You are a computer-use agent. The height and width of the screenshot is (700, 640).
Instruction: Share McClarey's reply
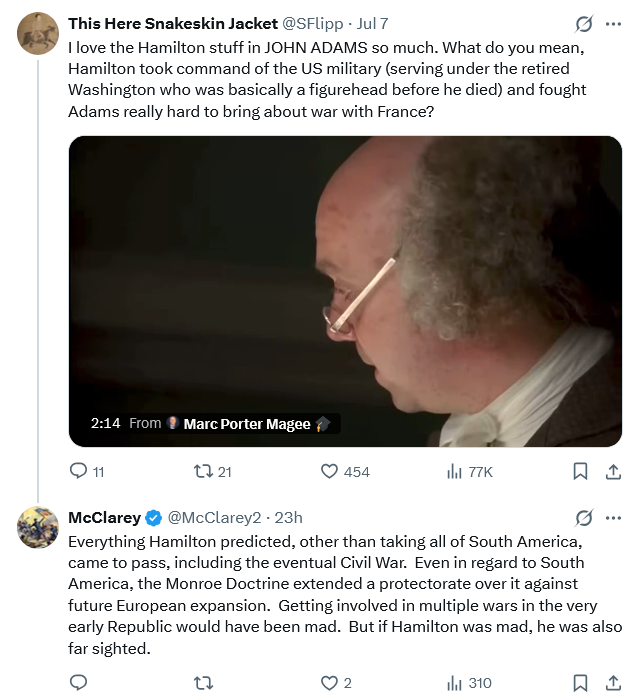click(x=614, y=683)
